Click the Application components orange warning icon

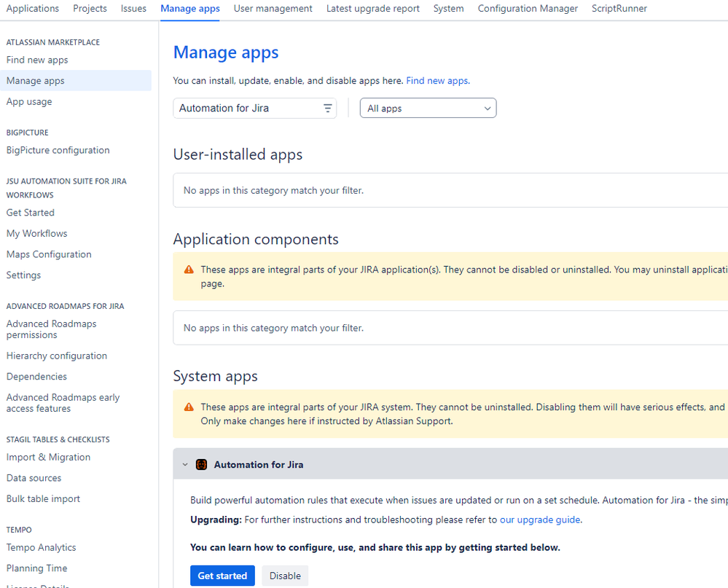[189, 270]
